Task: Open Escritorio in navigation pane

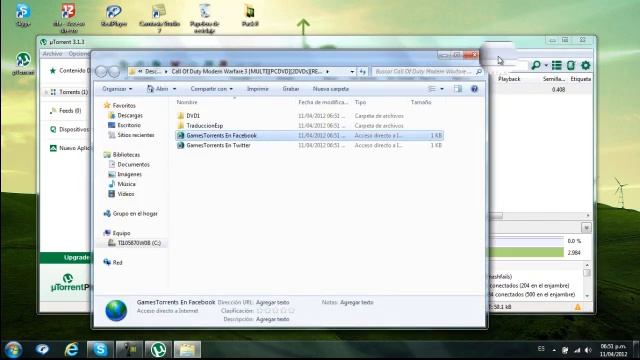Action: [124, 125]
